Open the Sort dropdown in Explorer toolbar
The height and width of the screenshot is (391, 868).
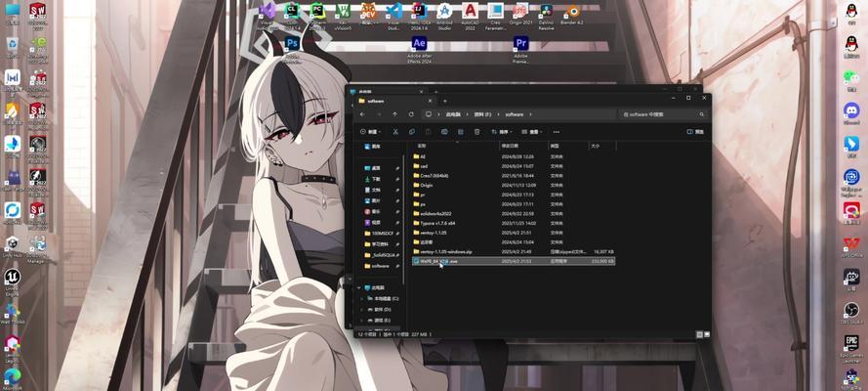pos(501,132)
